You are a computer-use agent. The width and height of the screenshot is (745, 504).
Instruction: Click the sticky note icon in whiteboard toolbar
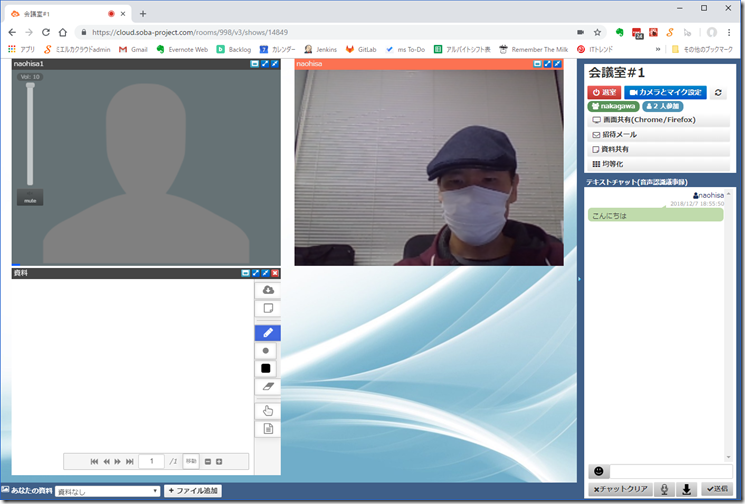point(267,309)
